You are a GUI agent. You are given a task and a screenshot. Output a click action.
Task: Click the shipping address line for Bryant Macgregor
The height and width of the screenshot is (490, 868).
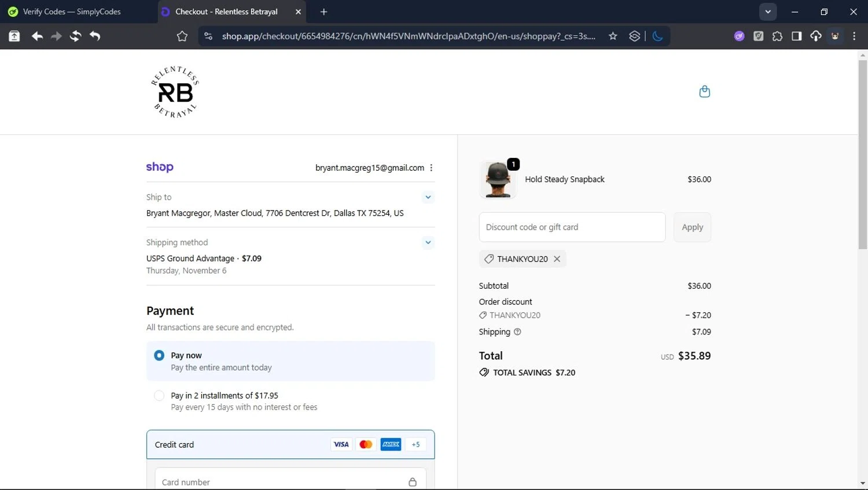click(x=275, y=213)
